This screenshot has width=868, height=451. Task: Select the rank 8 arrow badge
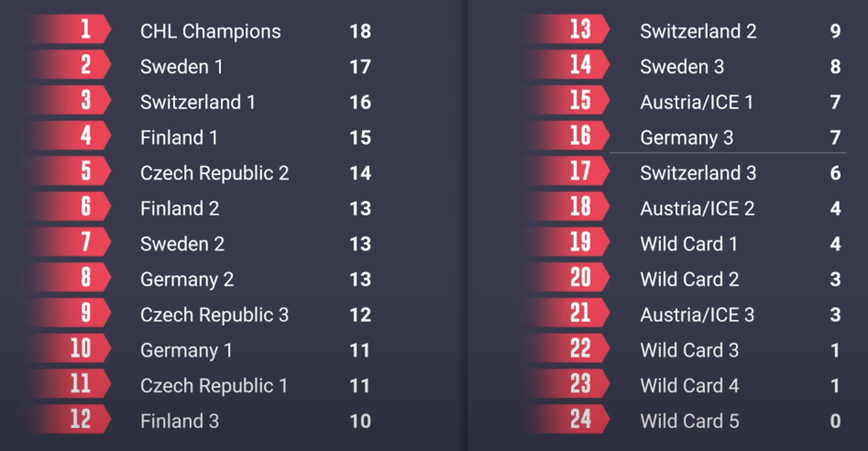pyautogui.click(x=85, y=277)
